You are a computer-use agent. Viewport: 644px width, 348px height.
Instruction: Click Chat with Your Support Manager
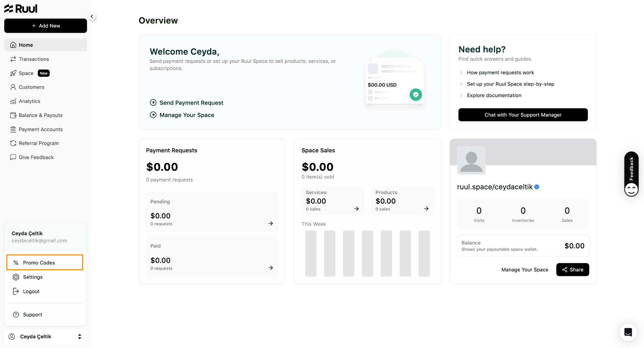523,115
